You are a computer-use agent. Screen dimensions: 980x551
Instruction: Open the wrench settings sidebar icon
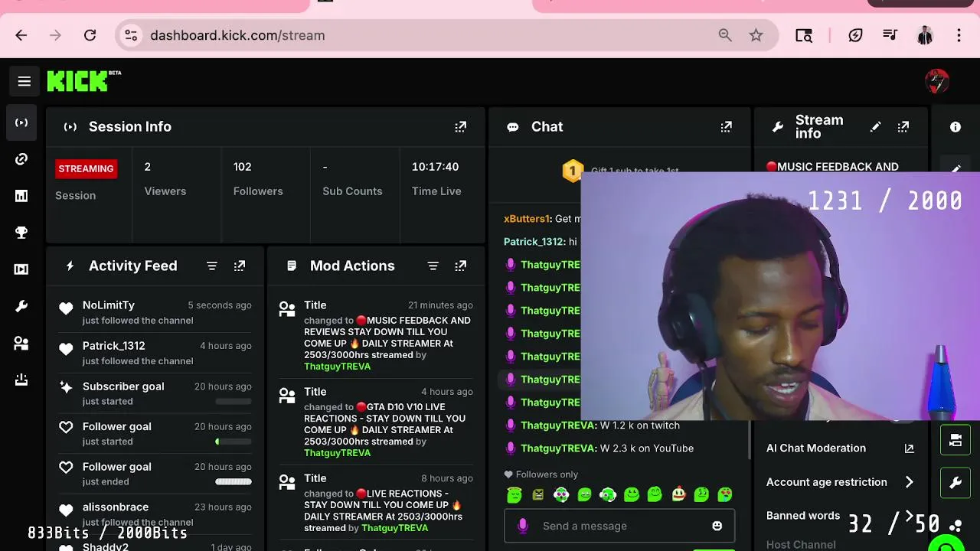[x=21, y=306]
